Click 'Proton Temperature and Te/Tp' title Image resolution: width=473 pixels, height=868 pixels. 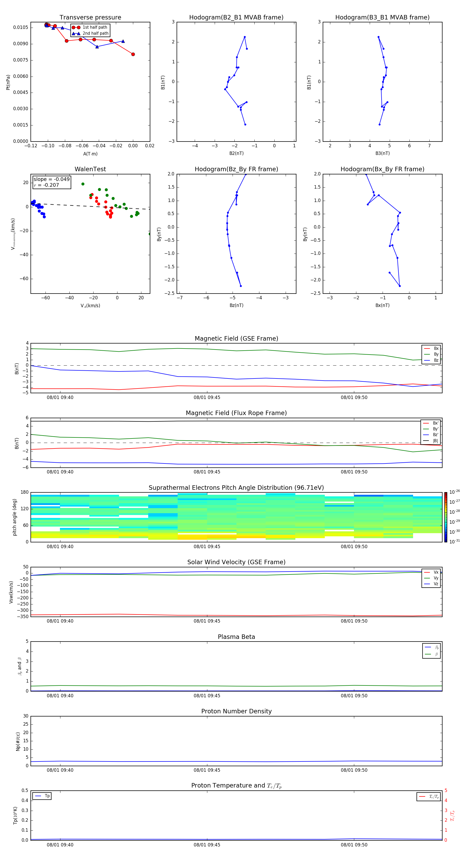pos(236,786)
